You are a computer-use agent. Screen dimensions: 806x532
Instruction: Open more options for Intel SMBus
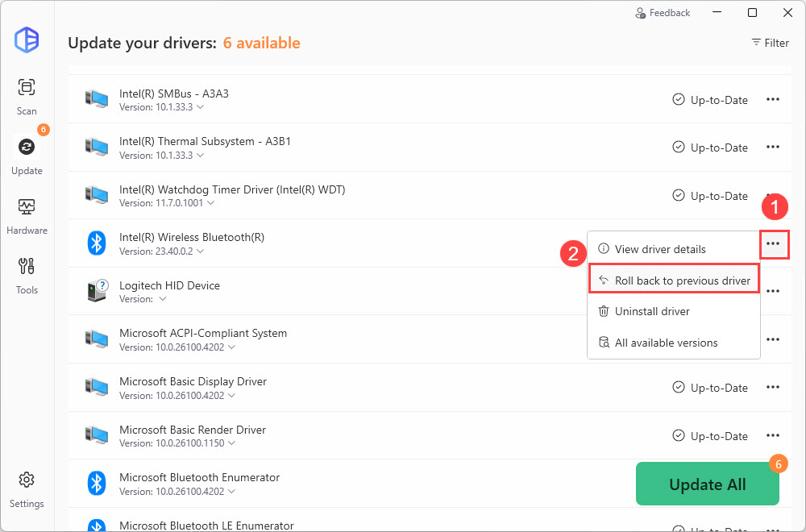pos(773,100)
